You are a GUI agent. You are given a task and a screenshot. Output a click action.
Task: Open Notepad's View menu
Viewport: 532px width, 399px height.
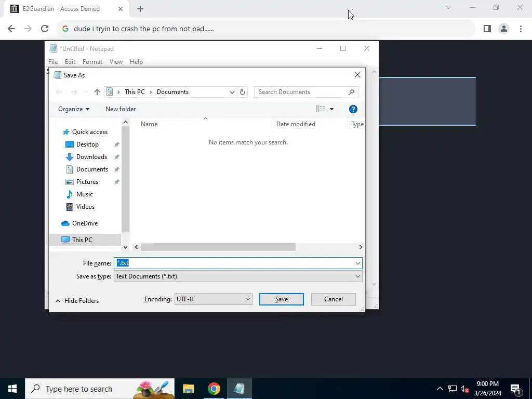(116, 62)
